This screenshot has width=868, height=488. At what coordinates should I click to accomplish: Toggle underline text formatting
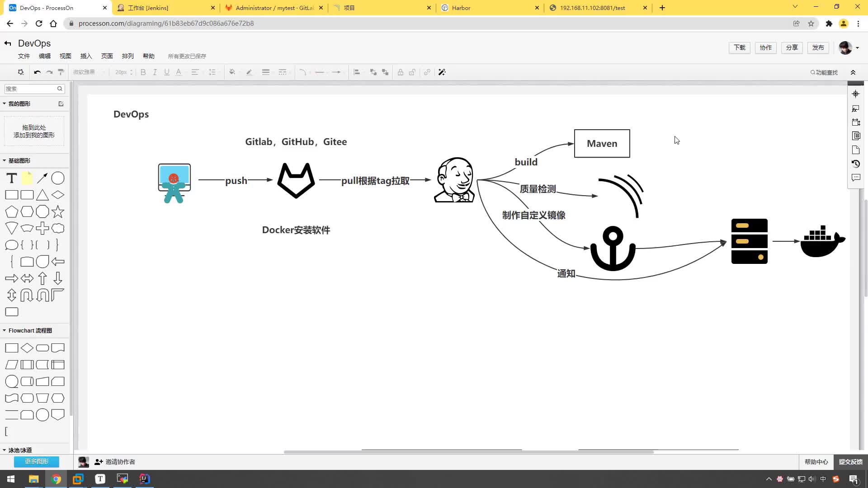tap(167, 72)
